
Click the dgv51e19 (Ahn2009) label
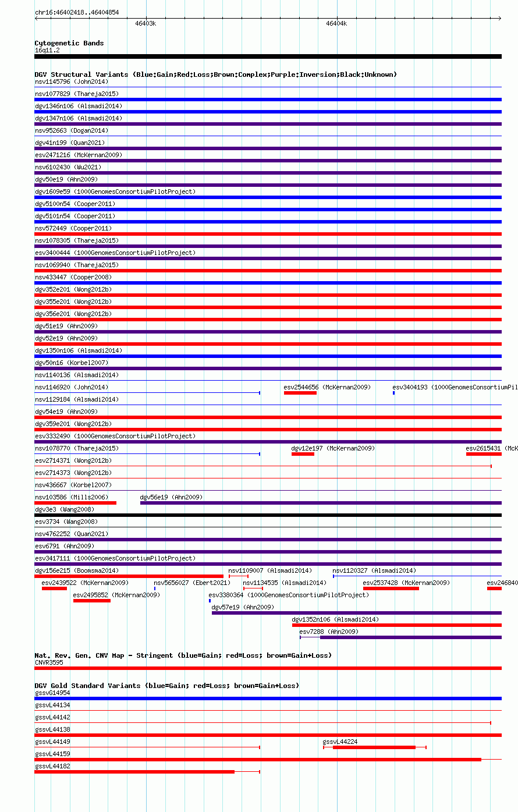pyautogui.click(x=66, y=326)
